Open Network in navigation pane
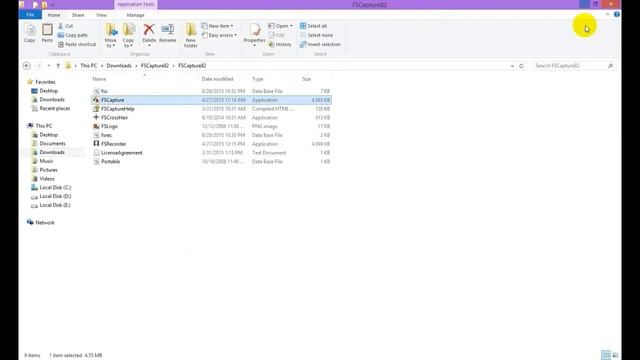 (44, 222)
